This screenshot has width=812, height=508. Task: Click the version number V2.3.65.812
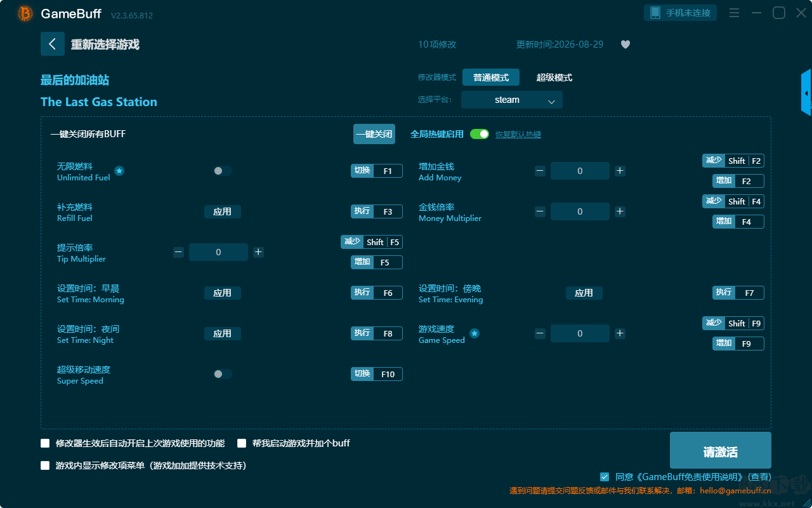(x=132, y=15)
